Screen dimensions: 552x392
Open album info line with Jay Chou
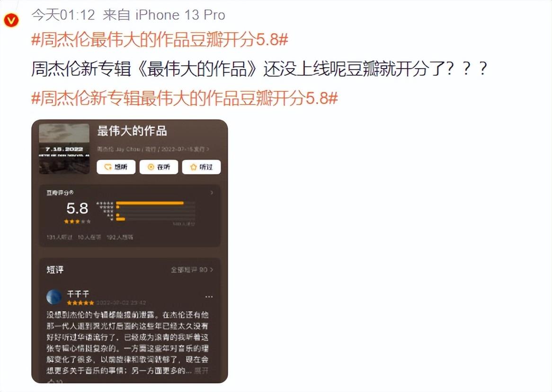[153, 149]
